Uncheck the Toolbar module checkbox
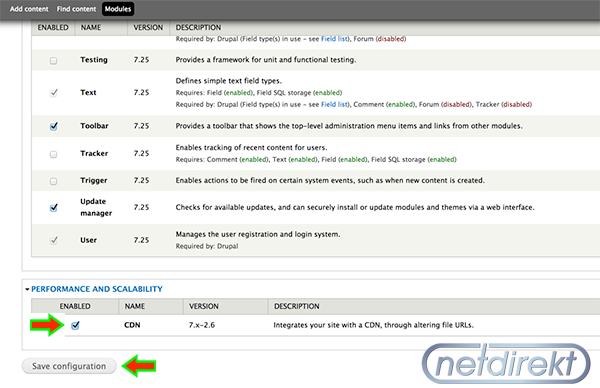This screenshot has height=388, width=600. [54, 126]
